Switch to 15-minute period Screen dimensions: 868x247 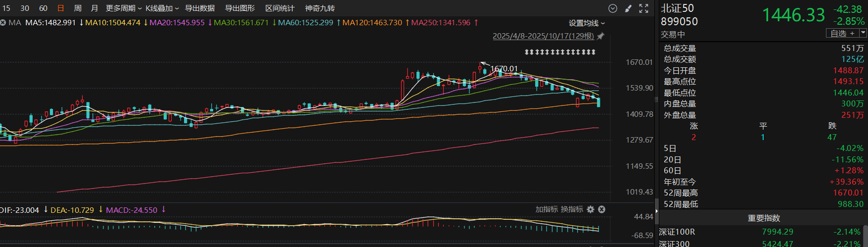6,8
